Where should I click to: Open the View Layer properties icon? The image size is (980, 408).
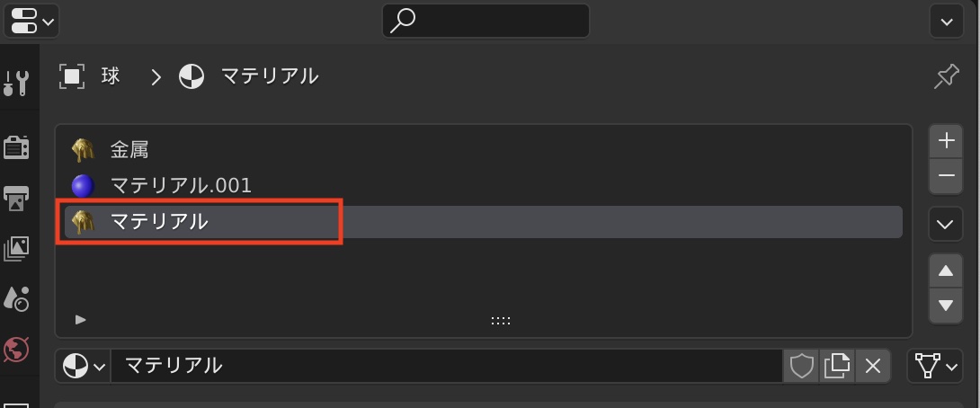click(16, 248)
